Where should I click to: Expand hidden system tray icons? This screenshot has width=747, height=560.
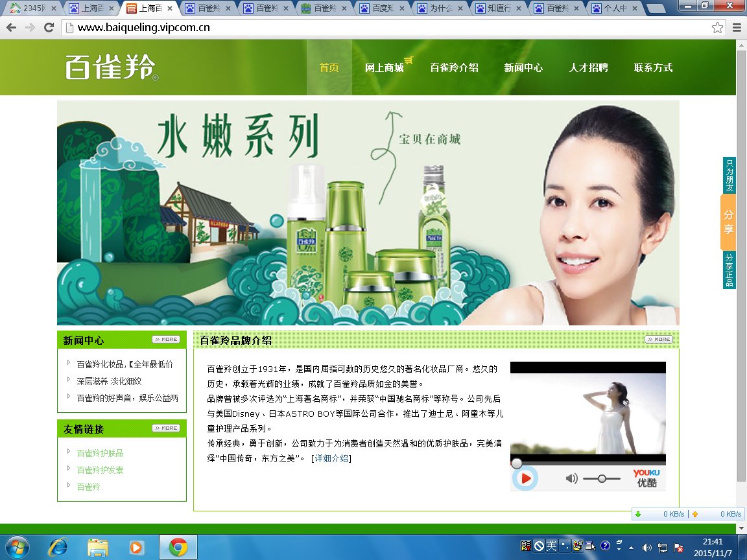pos(632,546)
